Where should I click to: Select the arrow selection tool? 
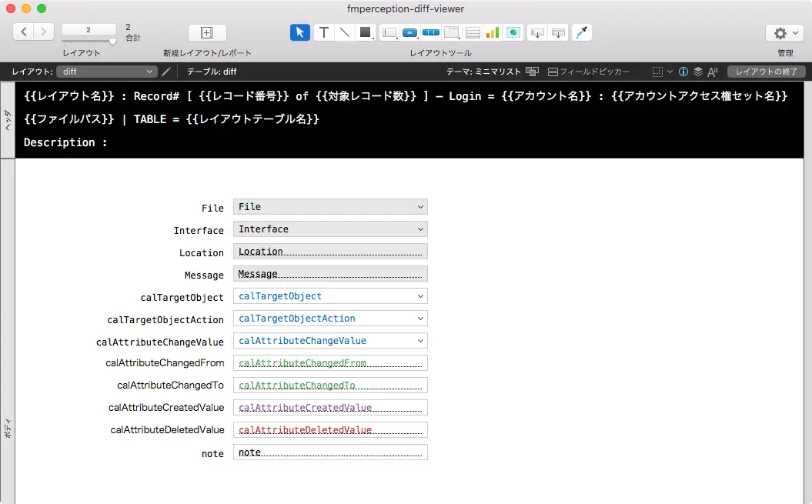coord(300,32)
